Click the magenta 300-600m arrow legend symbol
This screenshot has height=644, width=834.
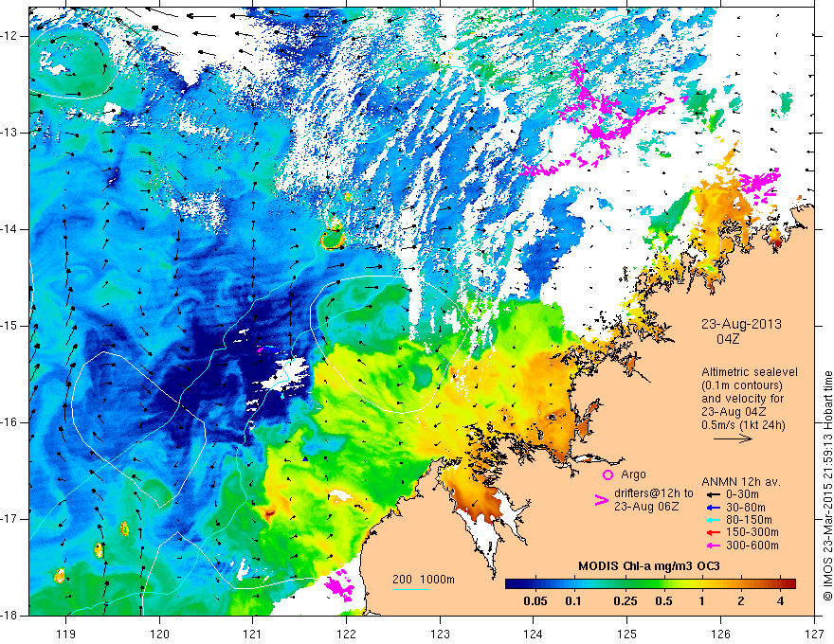click(x=714, y=546)
